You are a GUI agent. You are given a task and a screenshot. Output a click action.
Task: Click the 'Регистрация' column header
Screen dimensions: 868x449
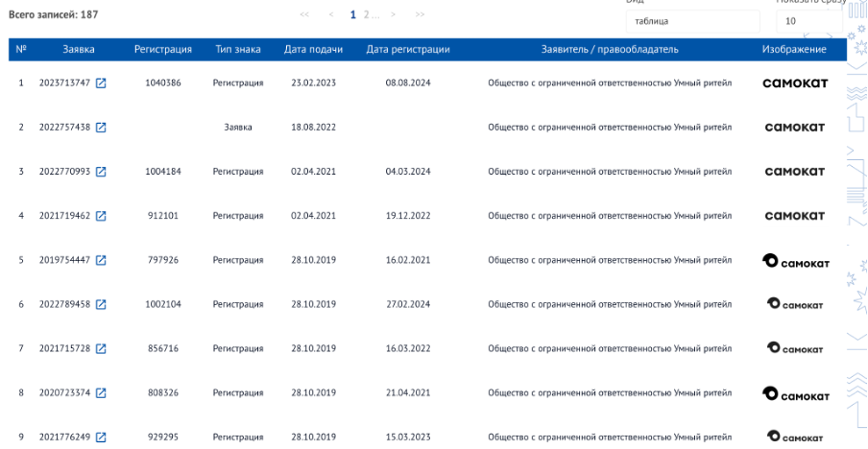point(163,49)
